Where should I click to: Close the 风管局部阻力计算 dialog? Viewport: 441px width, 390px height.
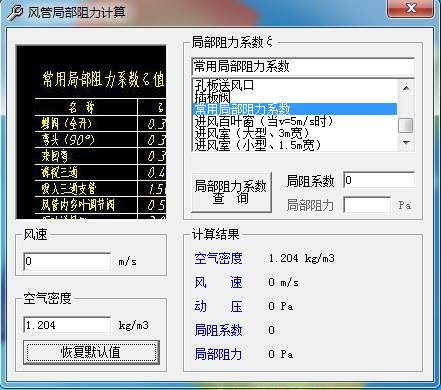click(411, 8)
